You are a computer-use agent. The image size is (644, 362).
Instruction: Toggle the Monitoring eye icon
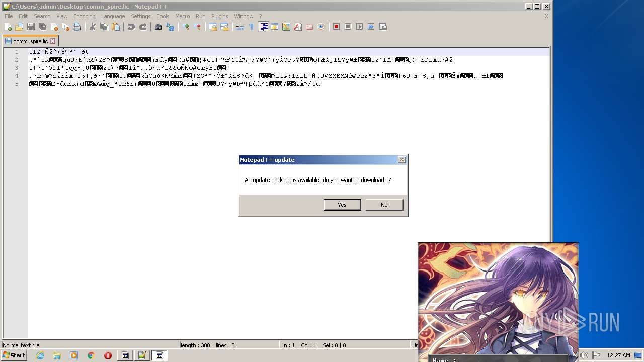321,27
